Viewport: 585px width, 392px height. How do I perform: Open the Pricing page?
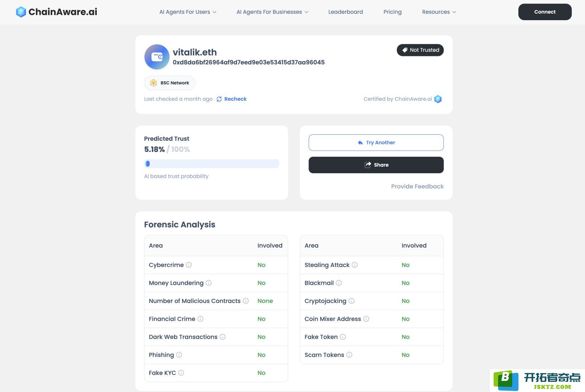[x=392, y=12]
